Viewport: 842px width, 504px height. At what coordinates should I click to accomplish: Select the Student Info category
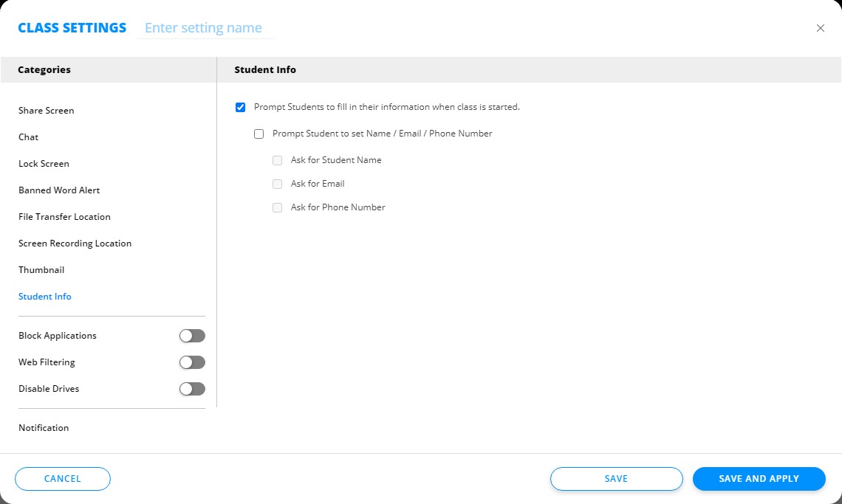(45, 297)
